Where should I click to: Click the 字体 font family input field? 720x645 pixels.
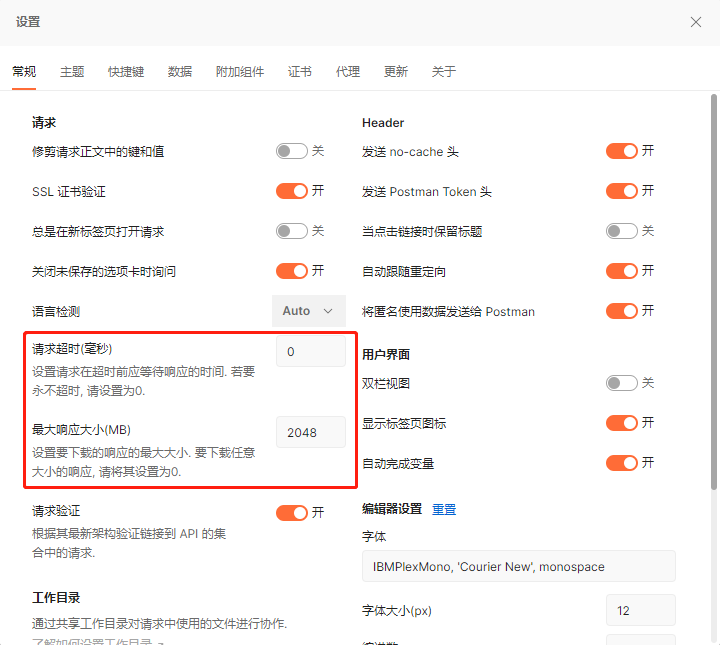tap(519, 566)
